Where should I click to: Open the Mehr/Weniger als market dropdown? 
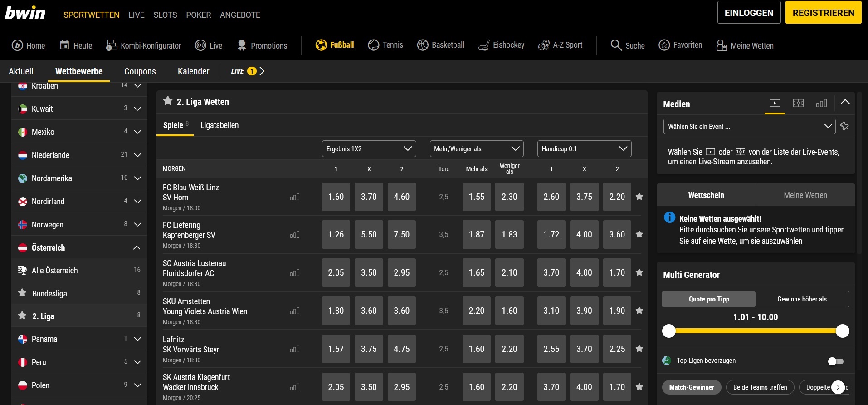pos(477,149)
